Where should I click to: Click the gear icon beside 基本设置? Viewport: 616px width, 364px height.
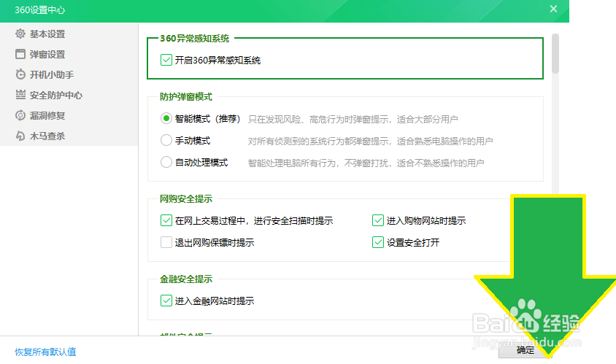pos(20,34)
